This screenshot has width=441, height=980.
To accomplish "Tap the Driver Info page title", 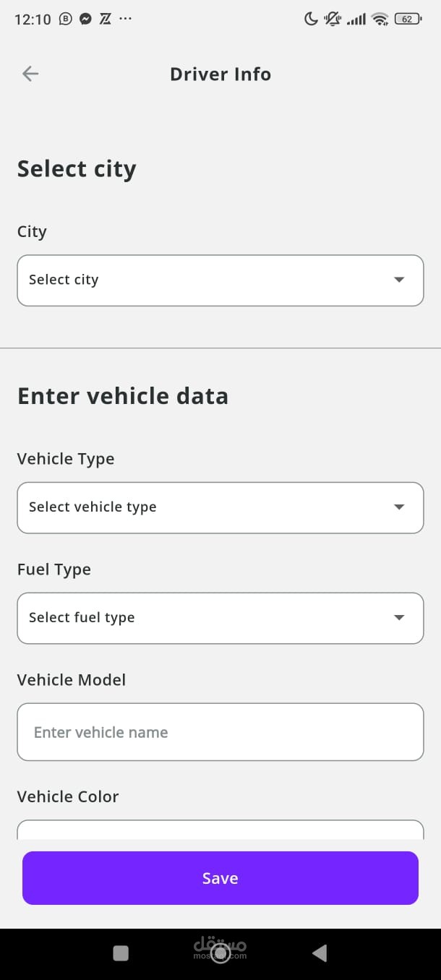I will click(220, 74).
